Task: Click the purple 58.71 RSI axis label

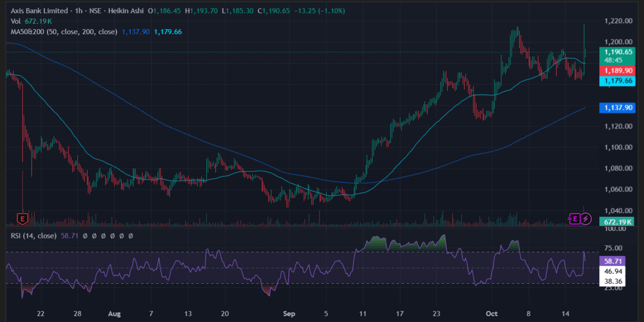Action: click(x=613, y=261)
